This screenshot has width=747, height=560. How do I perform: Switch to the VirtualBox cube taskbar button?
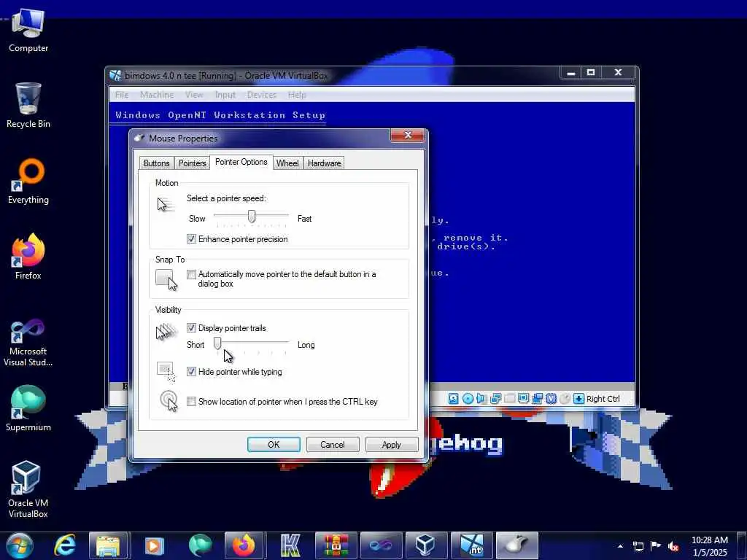425,545
